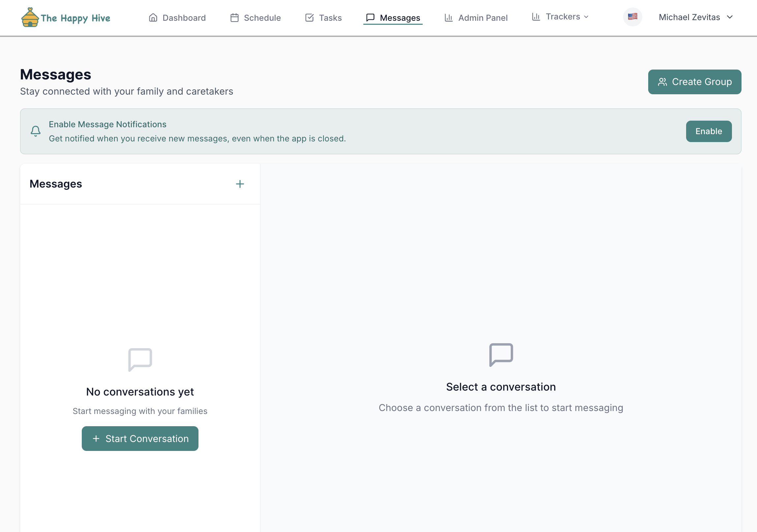
Task: Click the Start Conversation button
Action: (x=140, y=439)
